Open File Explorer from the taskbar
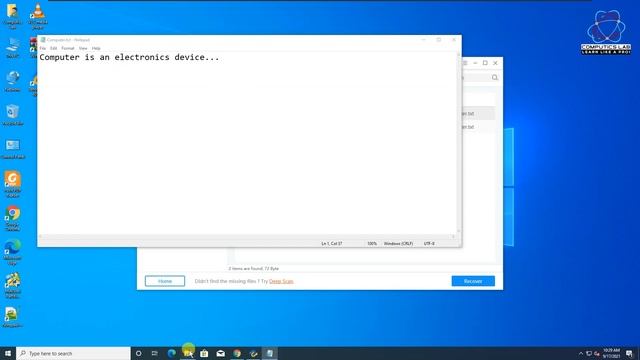Screen dimensions: 640x360 pos(188,353)
